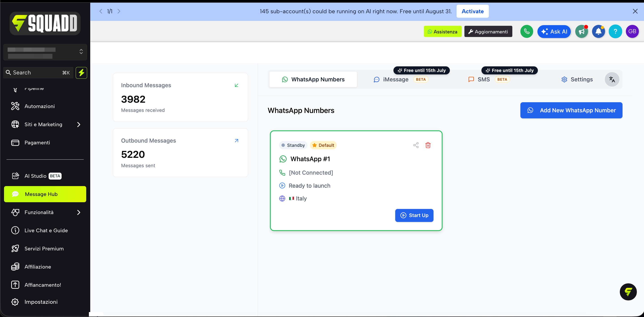Open the floating Squadd bolt chat widget
644x317 pixels.
click(x=628, y=292)
